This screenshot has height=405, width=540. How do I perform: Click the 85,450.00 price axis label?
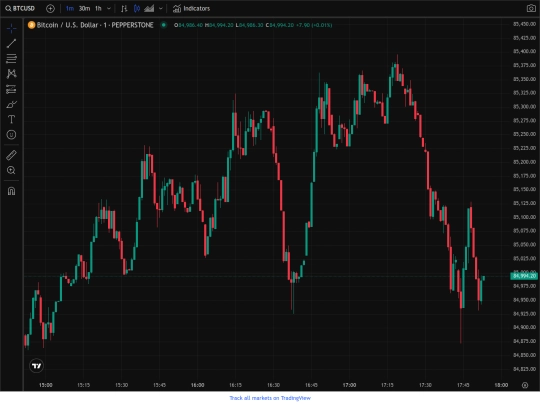(x=525, y=24)
